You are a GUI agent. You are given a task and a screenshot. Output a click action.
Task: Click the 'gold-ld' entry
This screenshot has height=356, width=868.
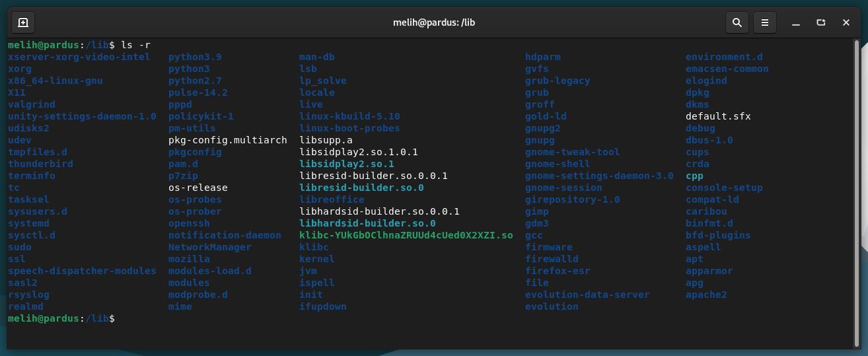546,116
